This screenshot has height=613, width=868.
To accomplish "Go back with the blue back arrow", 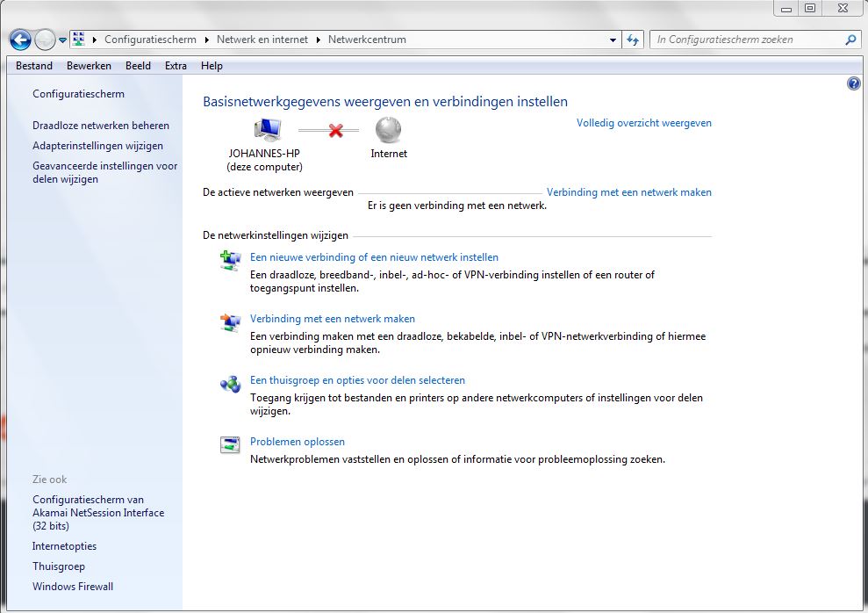I will (20, 40).
